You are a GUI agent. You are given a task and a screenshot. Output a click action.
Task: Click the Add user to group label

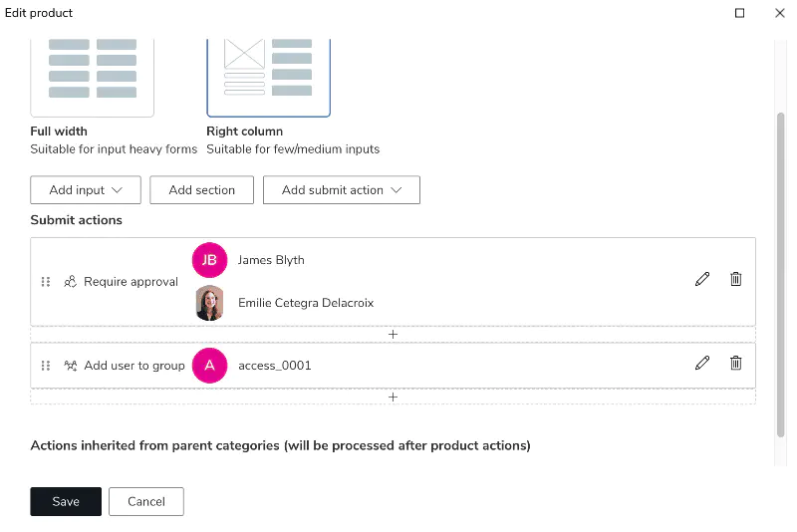pyautogui.click(x=134, y=366)
